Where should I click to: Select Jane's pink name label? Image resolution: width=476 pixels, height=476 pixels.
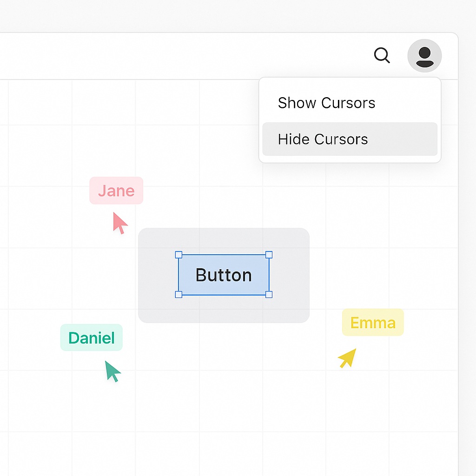pyautogui.click(x=116, y=191)
